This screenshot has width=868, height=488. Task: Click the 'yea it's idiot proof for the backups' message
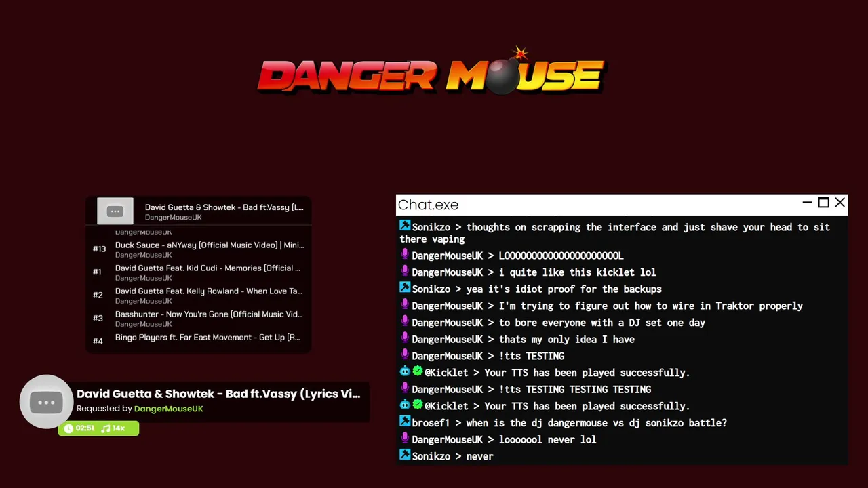[x=564, y=289]
